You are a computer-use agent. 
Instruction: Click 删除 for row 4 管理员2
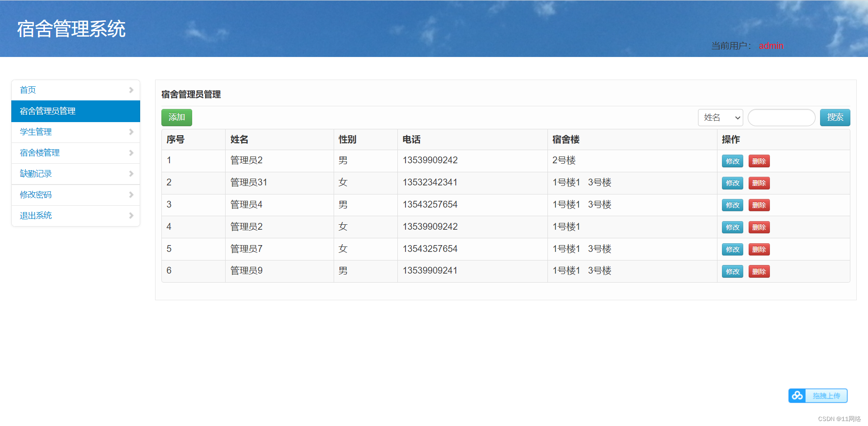[x=759, y=227]
